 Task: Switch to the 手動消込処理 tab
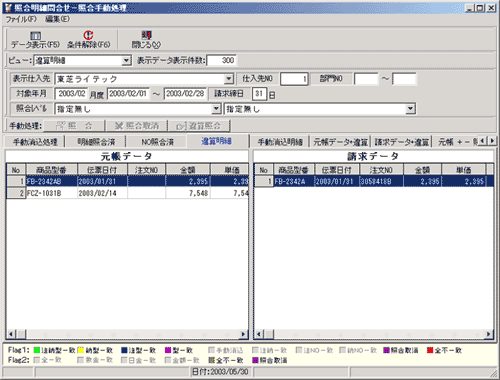[x=35, y=142]
